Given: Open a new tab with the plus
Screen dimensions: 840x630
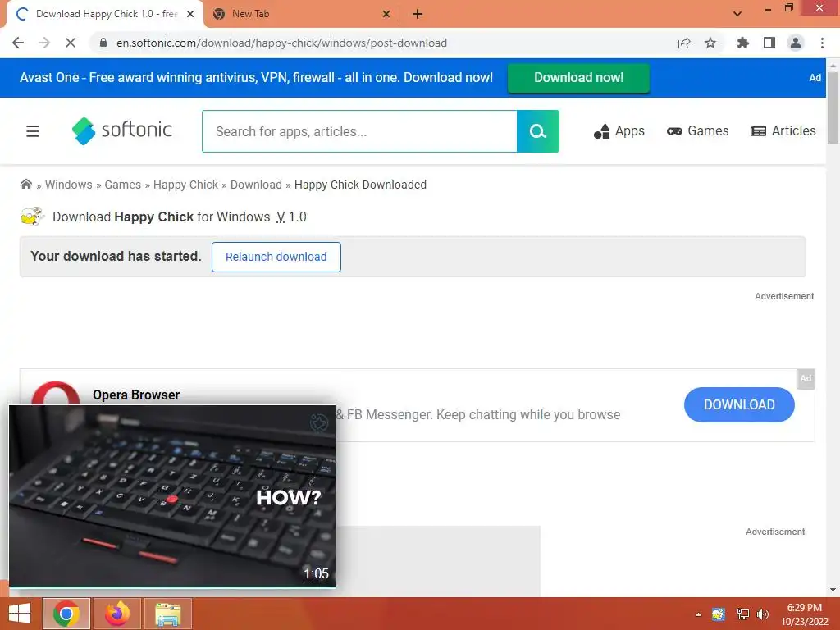Looking at the screenshot, I should 418,14.
